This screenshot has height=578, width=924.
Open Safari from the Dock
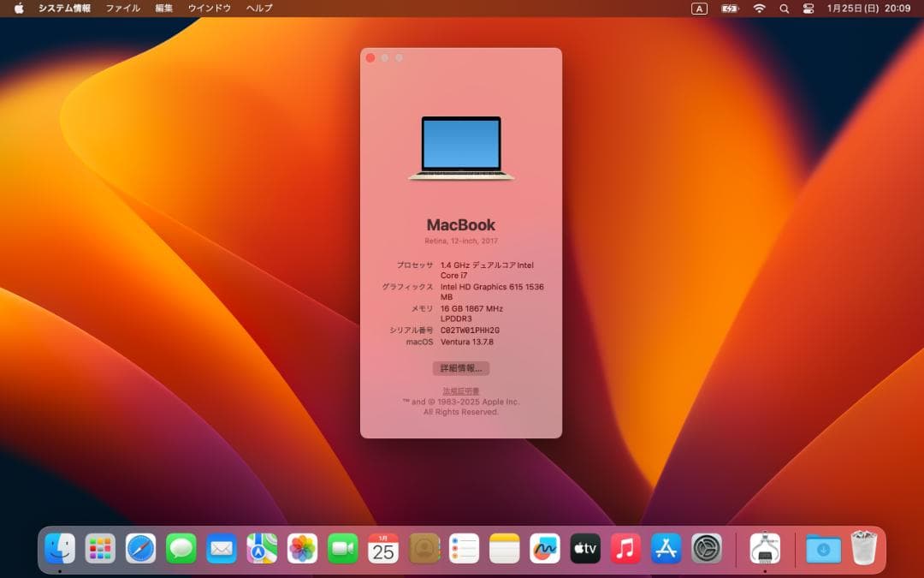click(x=139, y=548)
